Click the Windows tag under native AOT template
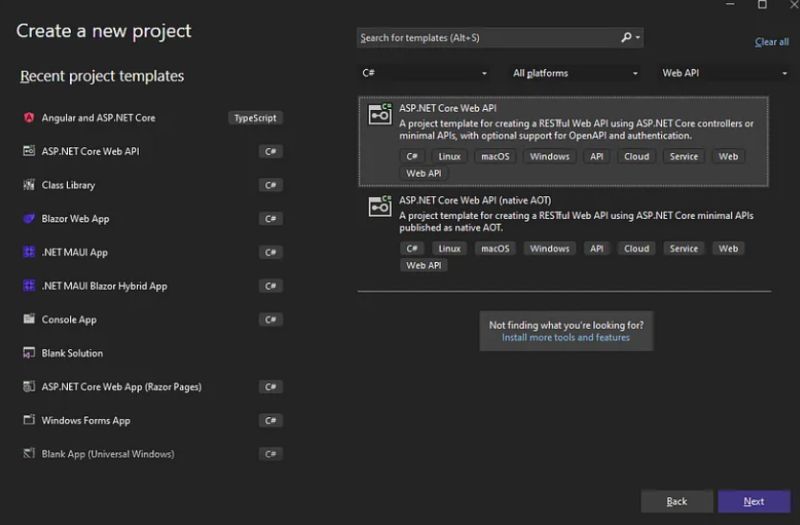Viewport: 800px width, 525px height. coord(549,248)
